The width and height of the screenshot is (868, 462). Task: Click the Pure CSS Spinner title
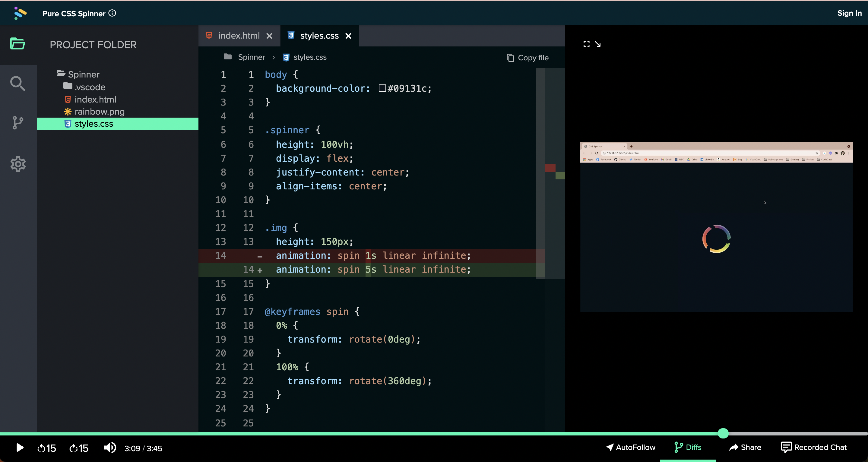[74, 14]
